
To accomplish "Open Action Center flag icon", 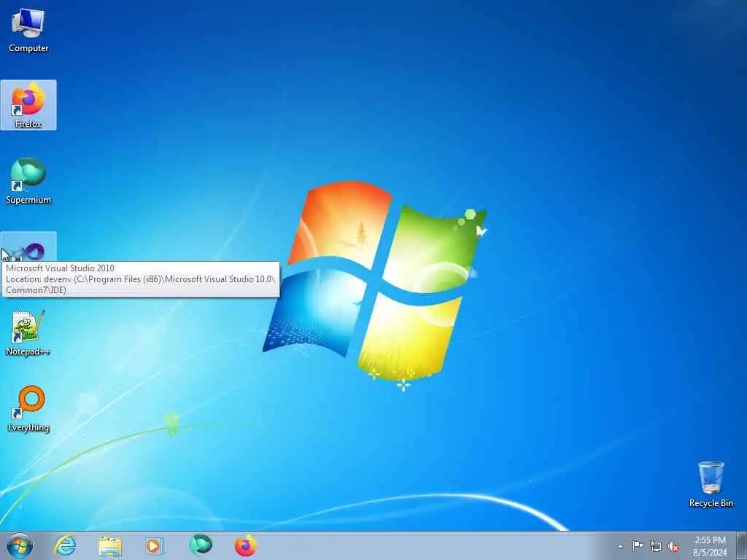I will pos(638,545).
